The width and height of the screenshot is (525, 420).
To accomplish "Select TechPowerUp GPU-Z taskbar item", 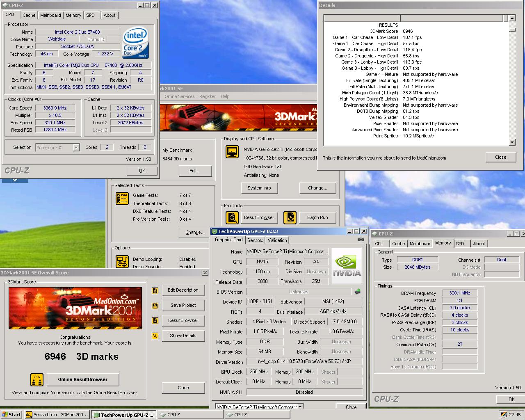I will point(123,415).
